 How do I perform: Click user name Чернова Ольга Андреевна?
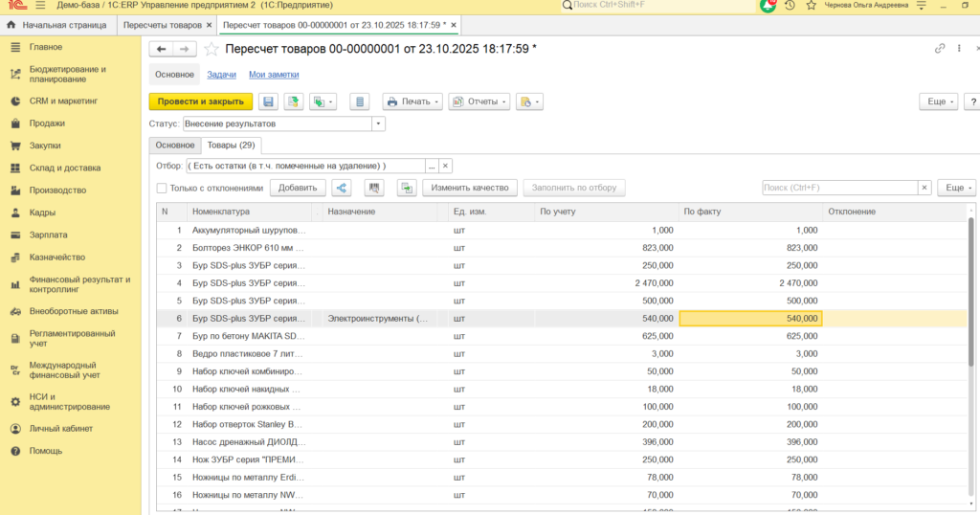click(x=866, y=5)
